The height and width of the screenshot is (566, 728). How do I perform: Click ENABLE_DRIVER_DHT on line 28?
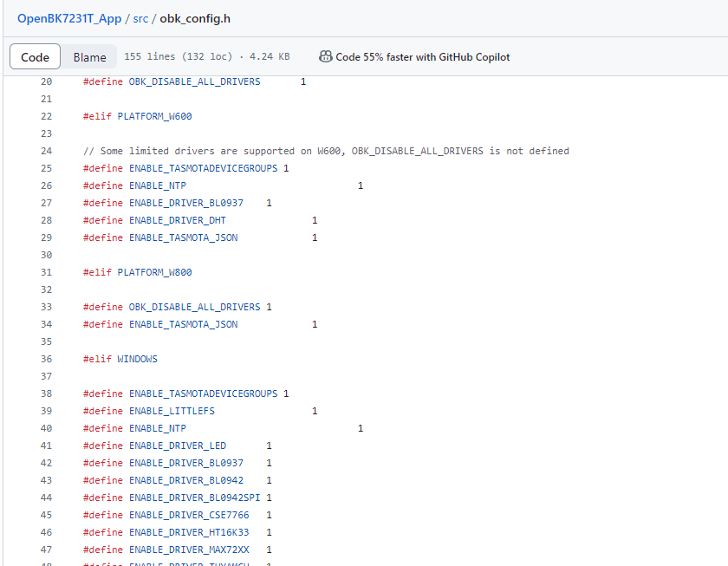178,220
